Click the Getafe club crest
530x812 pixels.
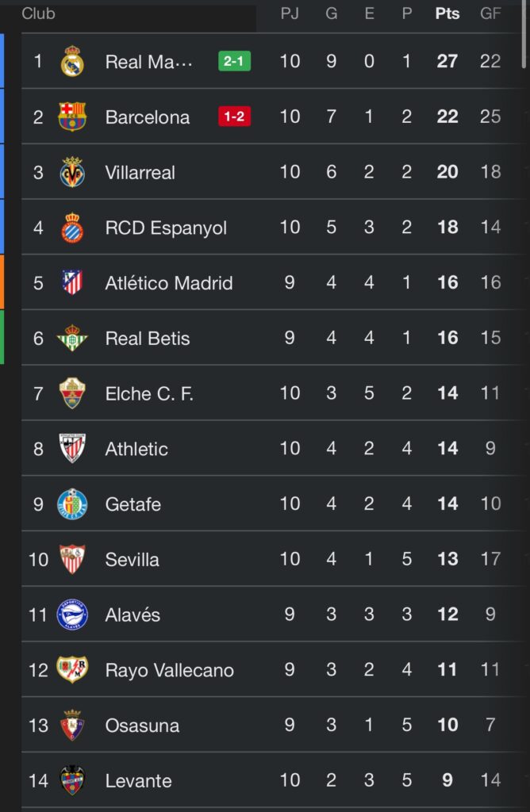(x=72, y=504)
